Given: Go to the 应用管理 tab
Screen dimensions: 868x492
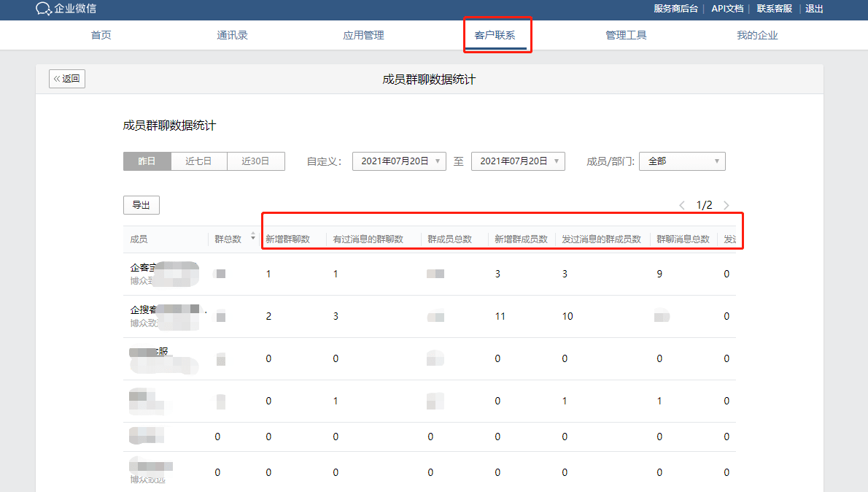Looking at the screenshot, I should pos(363,35).
